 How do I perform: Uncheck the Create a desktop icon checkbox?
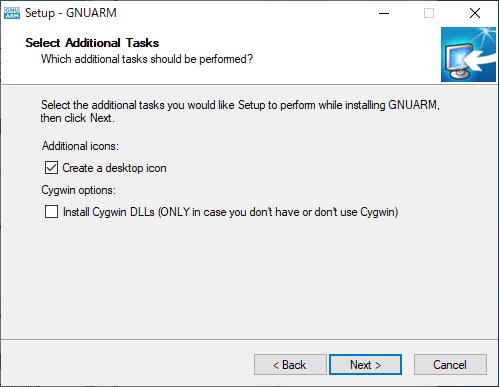click(x=51, y=168)
